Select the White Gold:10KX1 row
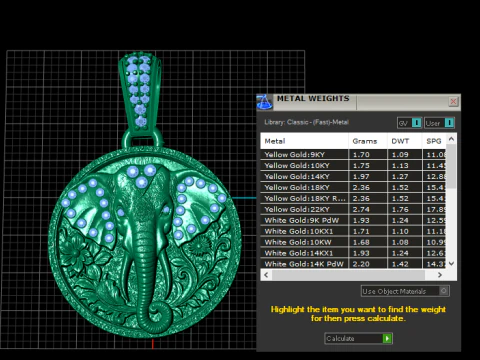This screenshot has width=480, height=360. coord(353,231)
